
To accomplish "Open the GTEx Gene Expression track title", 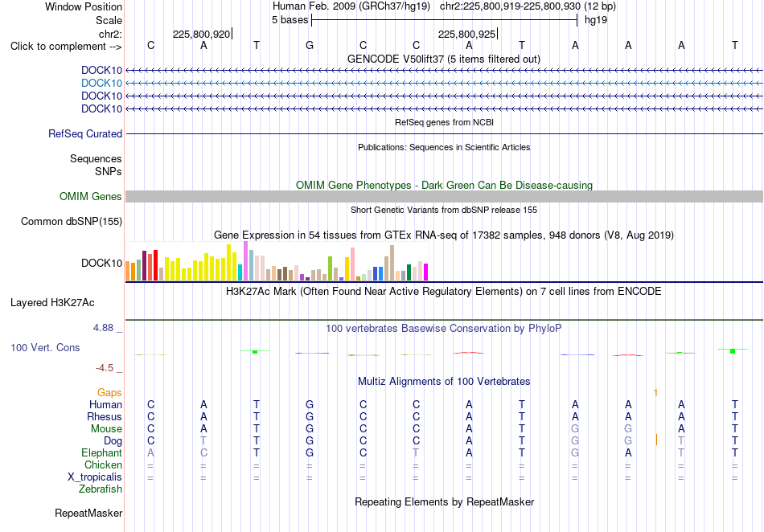I will point(444,235).
